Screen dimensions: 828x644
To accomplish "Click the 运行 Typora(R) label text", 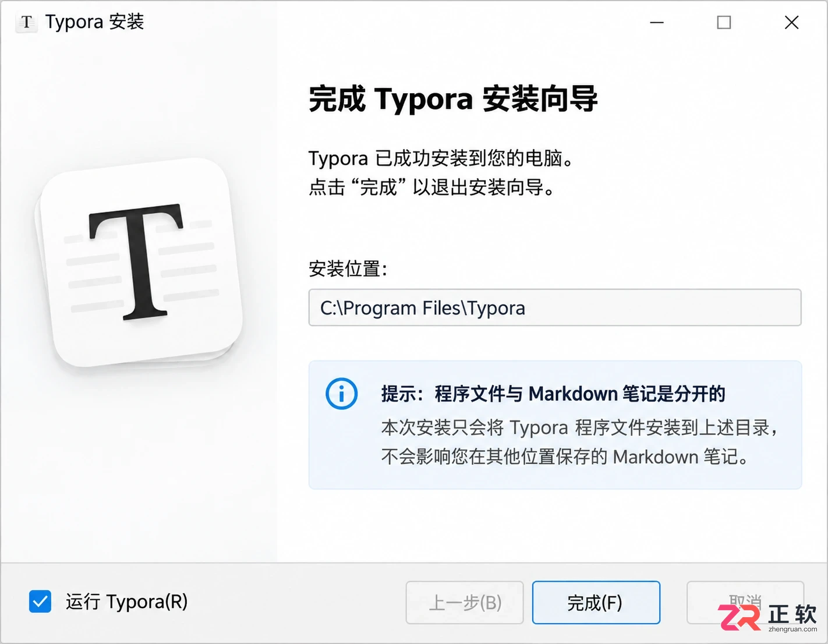I will pos(127,601).
